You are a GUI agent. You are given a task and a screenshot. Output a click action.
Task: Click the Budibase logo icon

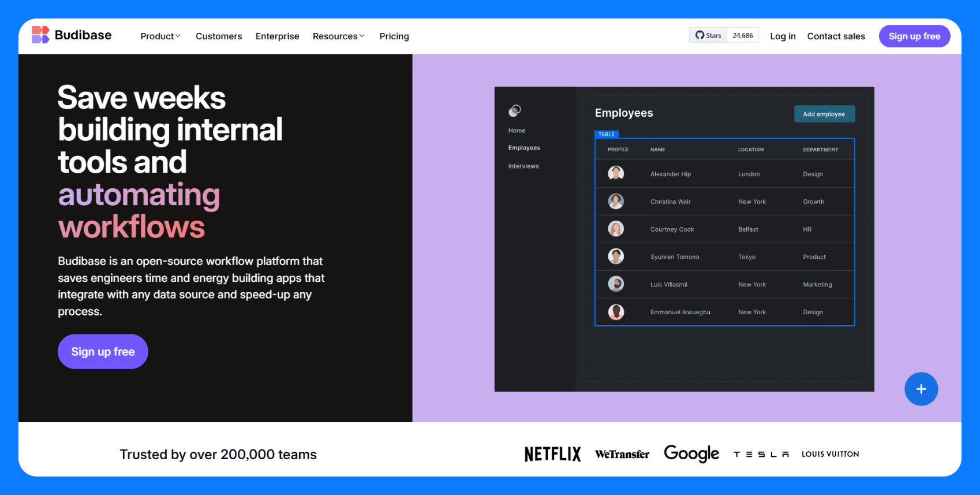pos(40,35)
